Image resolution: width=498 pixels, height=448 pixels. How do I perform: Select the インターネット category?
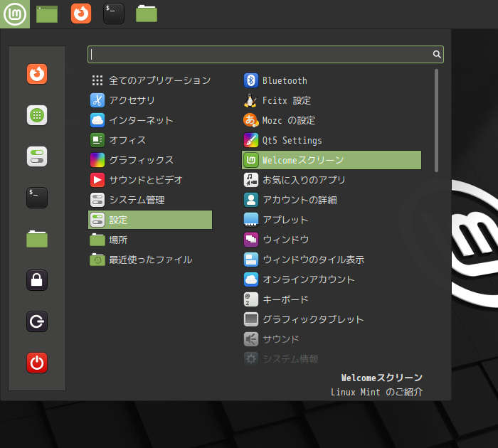[x=150, y=121]
